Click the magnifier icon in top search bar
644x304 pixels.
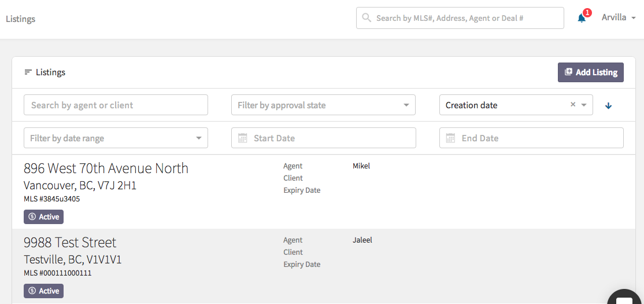pyautogui.click(x=367, y=18)
